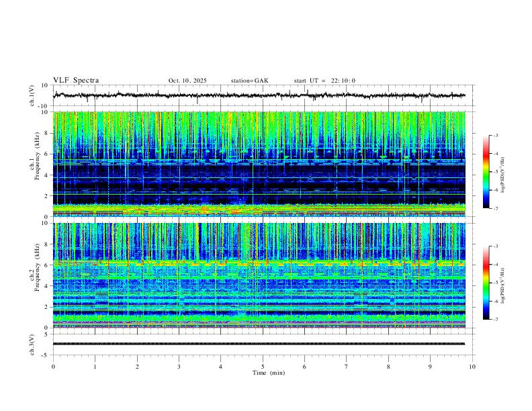Select the "start UT = 22:10:0" text
Image resolution: width=532 pixels, height=411 pixels.
coord(324,81)
